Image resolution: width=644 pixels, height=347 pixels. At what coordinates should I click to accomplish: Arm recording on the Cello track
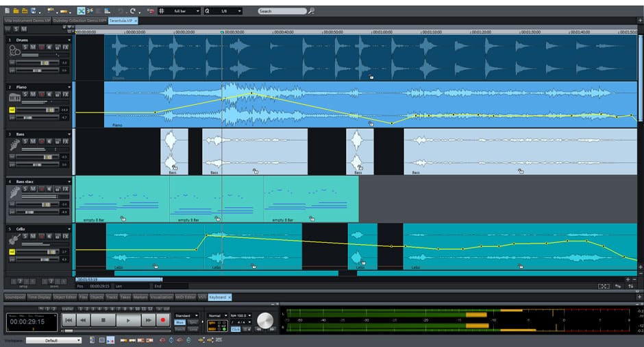[40, 235]
